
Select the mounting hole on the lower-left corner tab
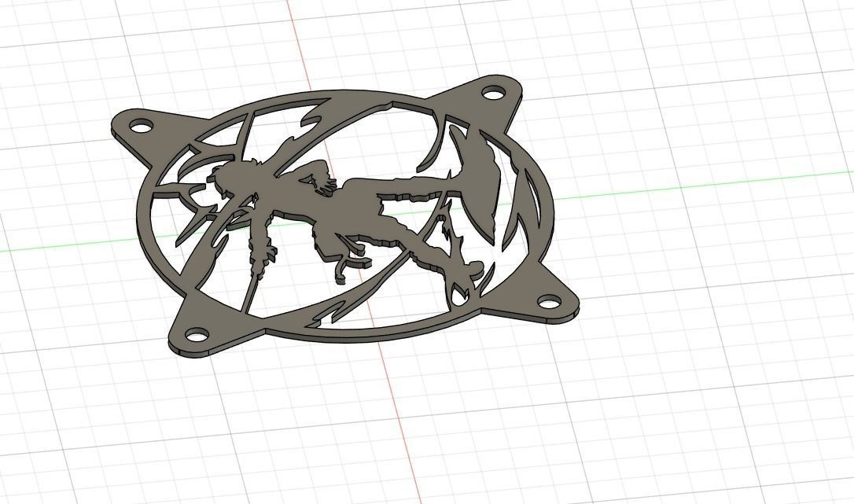pyautogui.click(x=197, y=333)
